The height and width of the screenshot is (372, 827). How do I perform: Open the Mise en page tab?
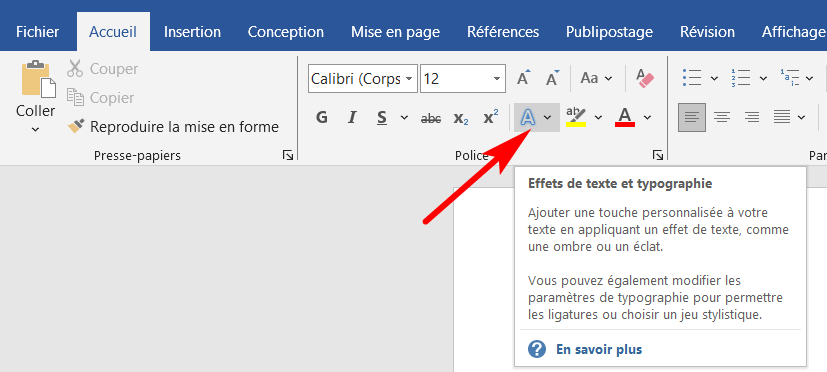395,32
